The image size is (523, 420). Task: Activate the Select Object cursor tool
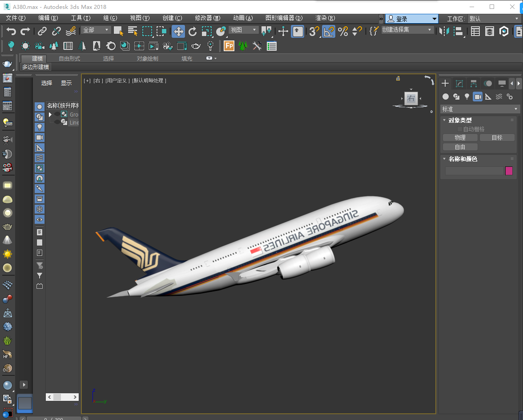tap(118, 31)
